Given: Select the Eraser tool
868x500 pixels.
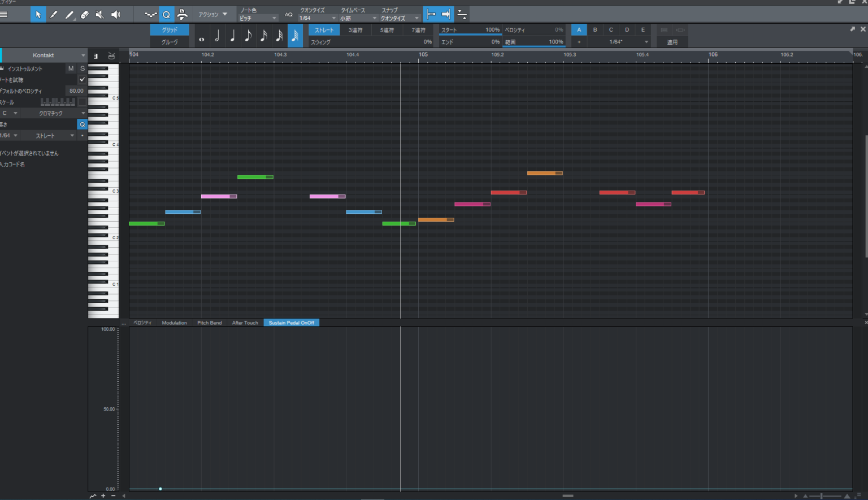Looking at the screenshot, I should 85,15.
